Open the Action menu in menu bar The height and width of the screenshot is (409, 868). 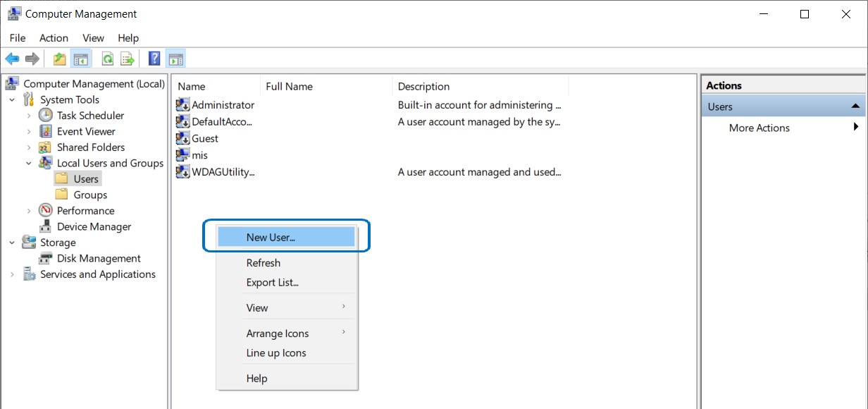[x=54, y=38]
